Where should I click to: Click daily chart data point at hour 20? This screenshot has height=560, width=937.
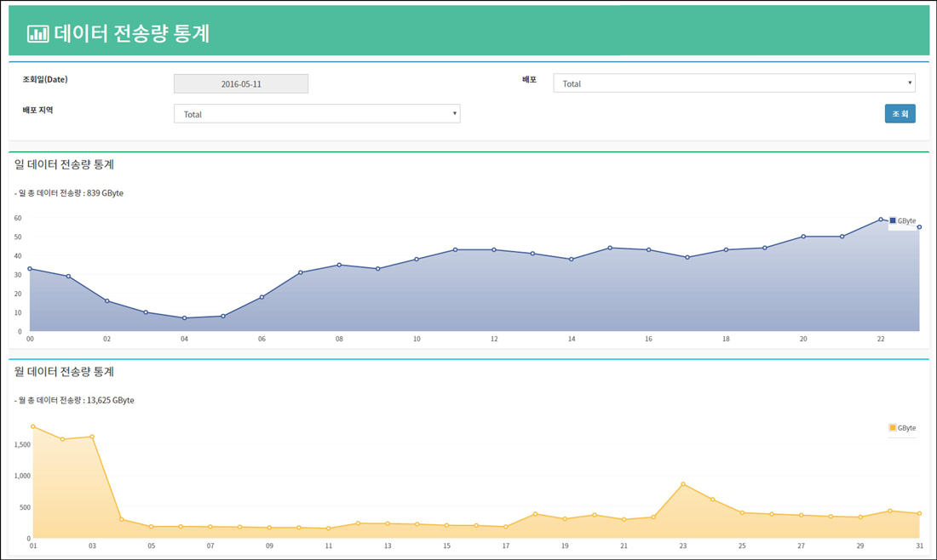tap(803, 237)
